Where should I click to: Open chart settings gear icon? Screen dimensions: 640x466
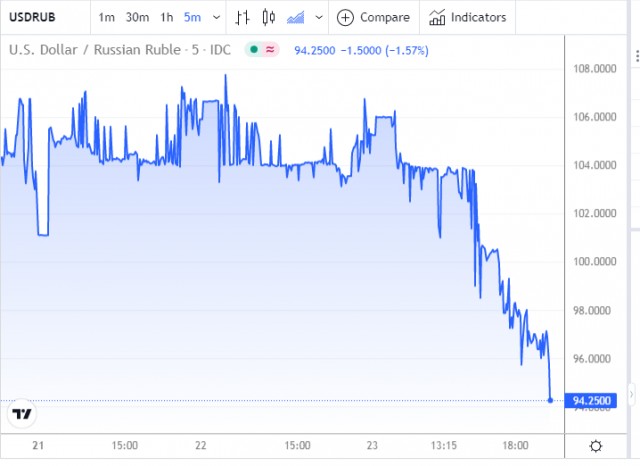click(x=596, y=446)
